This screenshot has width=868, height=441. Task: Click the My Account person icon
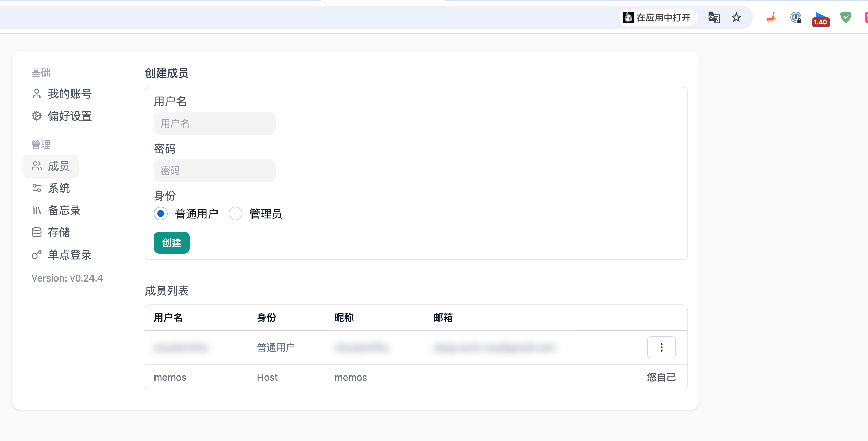point(36,94)
